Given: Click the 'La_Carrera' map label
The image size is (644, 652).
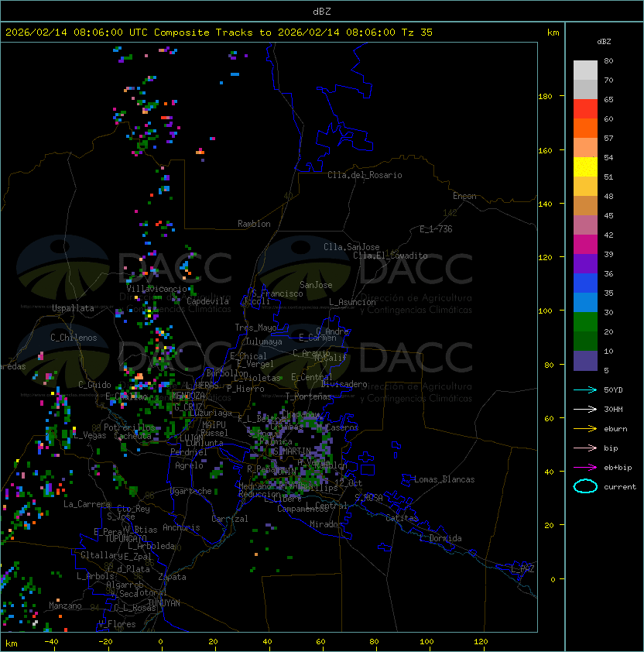Looking at the screenshot, I should [87, 504].
